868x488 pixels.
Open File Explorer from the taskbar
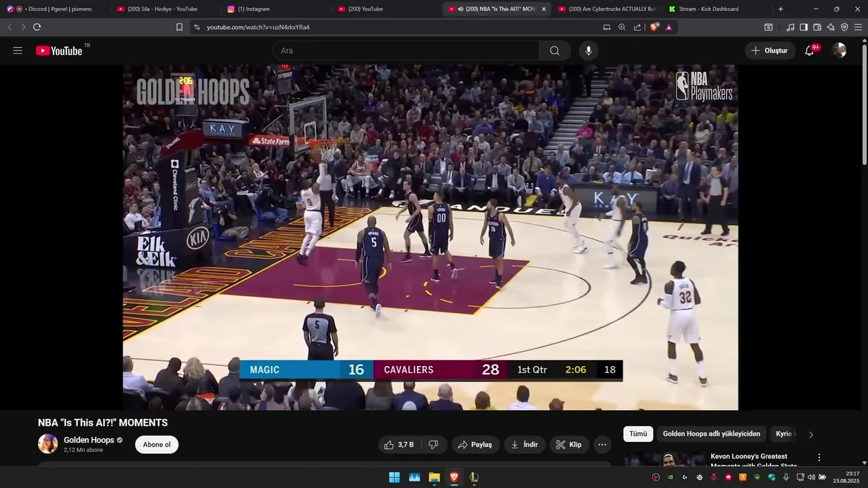(x=434, y=477)
